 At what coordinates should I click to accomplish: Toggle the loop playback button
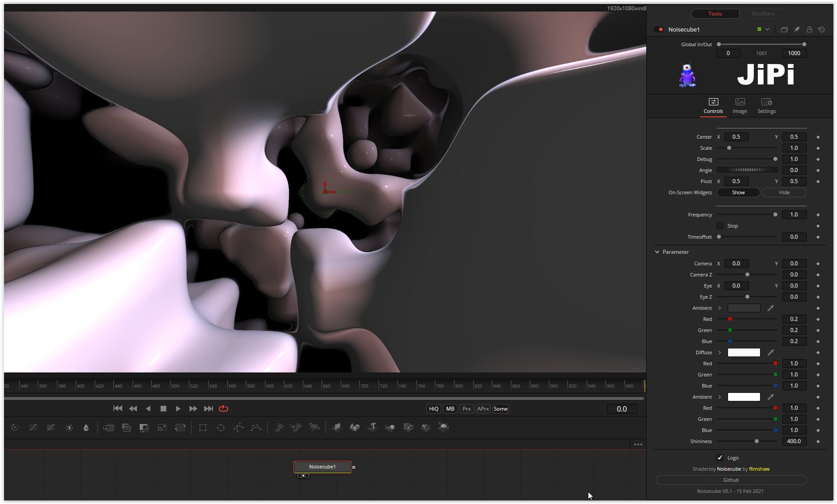pos(224,408)
